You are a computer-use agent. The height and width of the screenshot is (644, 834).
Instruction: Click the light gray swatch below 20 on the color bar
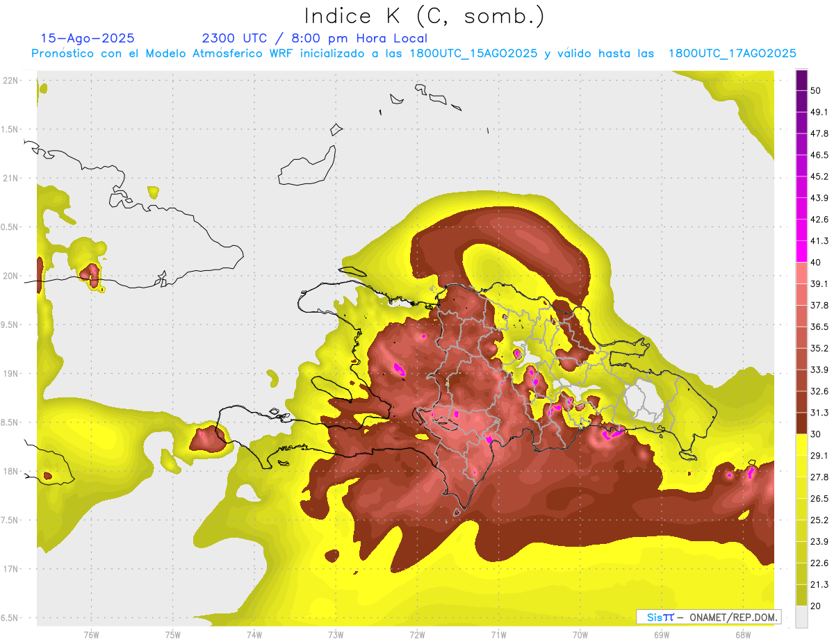pyautogui.click(x=801, y=616)
